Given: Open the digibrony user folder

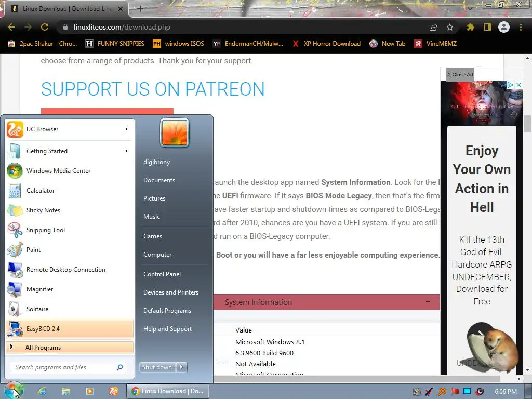Looking at the screenshot, I should click(x=156, y=162).
